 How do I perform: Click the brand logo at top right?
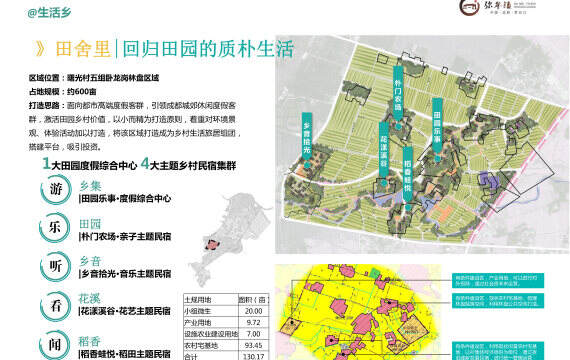coord(498,7)
